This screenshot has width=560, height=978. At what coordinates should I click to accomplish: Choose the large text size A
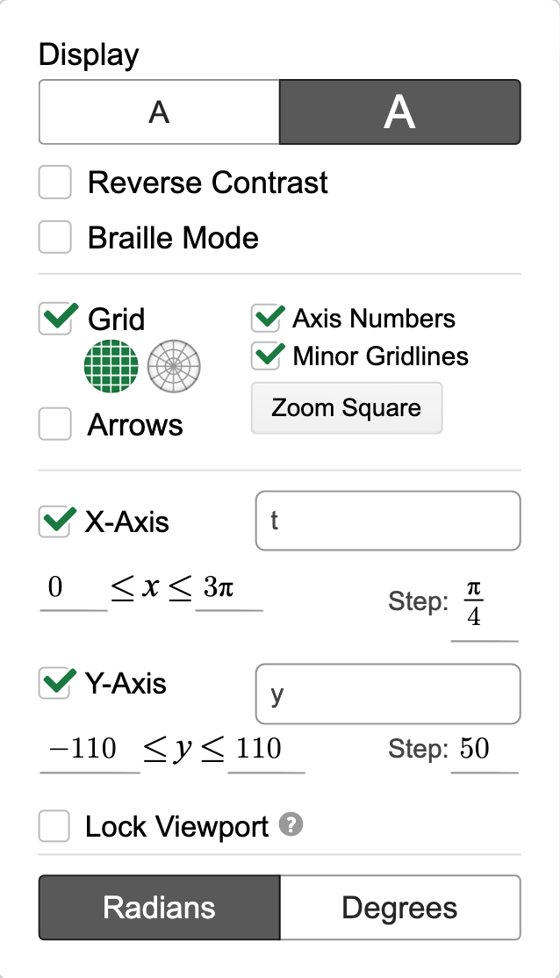click(x=399, y=112)
